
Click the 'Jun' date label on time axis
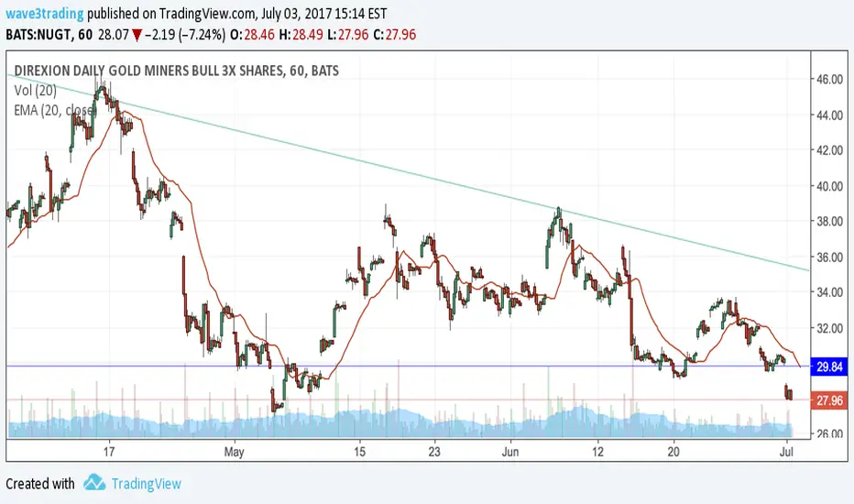tap(509, 452)
